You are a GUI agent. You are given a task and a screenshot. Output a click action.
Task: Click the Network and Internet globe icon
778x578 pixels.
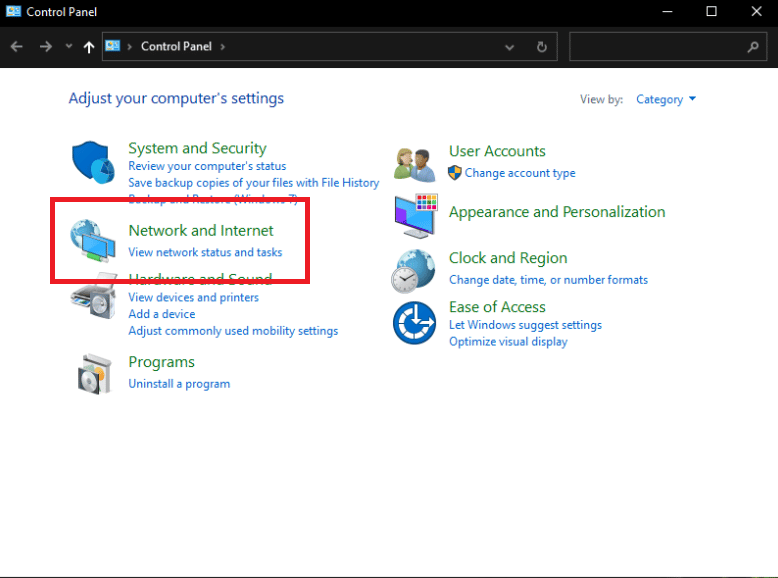[93, 240]
